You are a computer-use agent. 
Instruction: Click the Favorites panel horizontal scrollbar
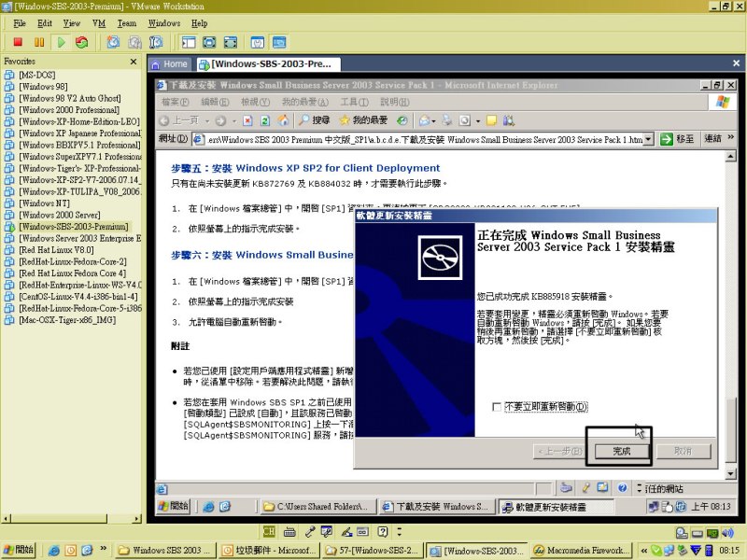click(x=72, y=519)
